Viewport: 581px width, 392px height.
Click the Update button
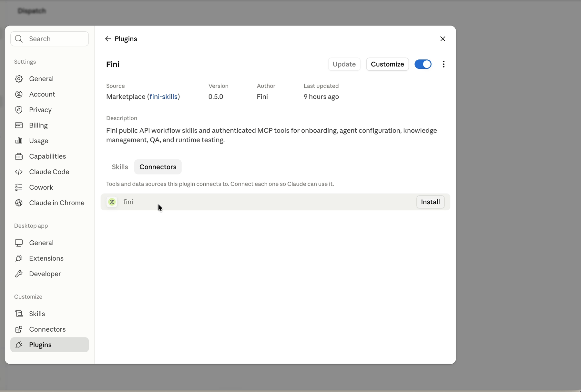344,64
